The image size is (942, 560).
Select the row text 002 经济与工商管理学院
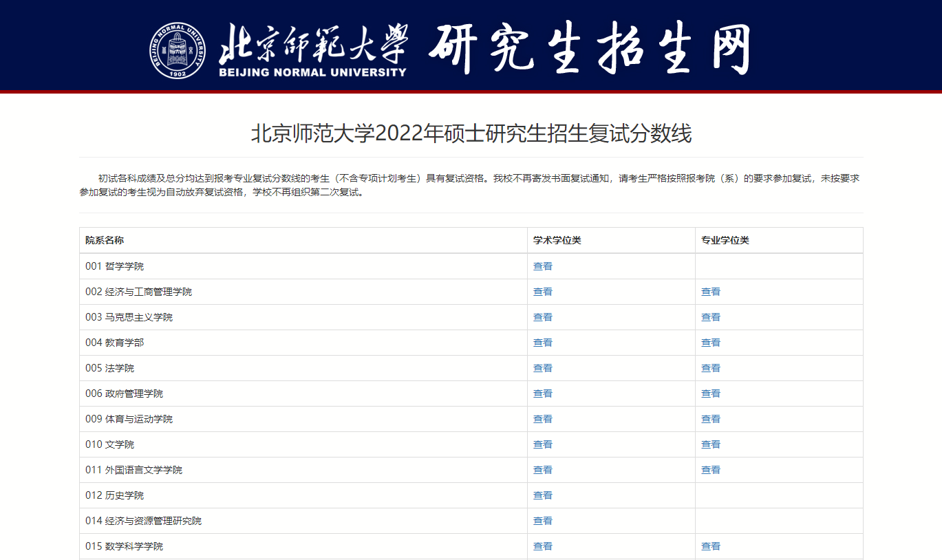click(139, 292)
